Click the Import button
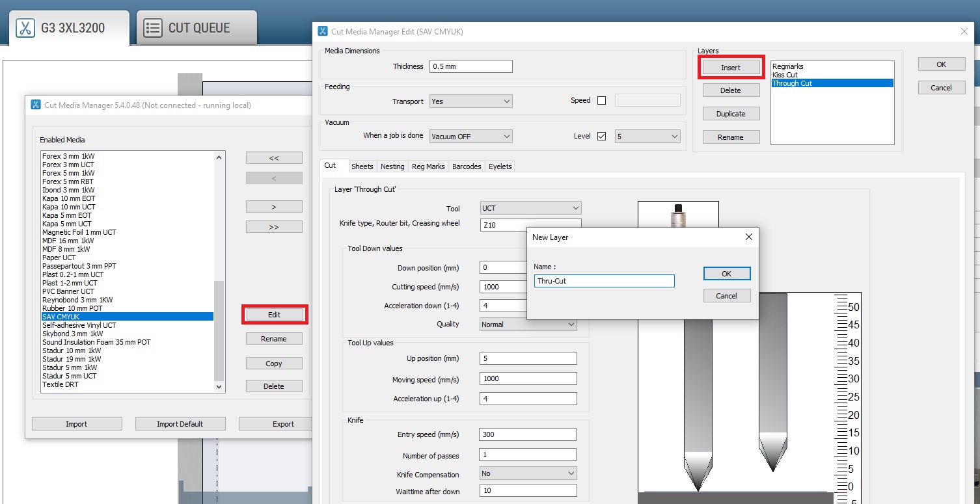Viewport: 980px width, 504px height. tap(77, 424)
